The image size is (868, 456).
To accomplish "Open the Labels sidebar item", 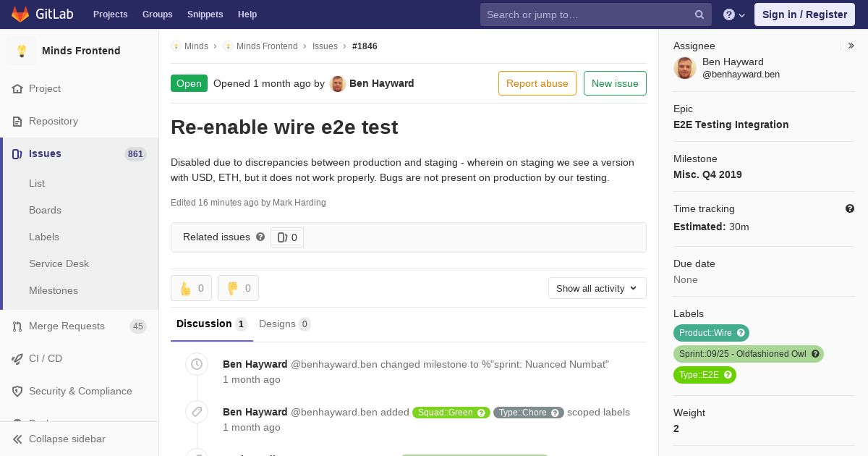I will click(44, 237).
